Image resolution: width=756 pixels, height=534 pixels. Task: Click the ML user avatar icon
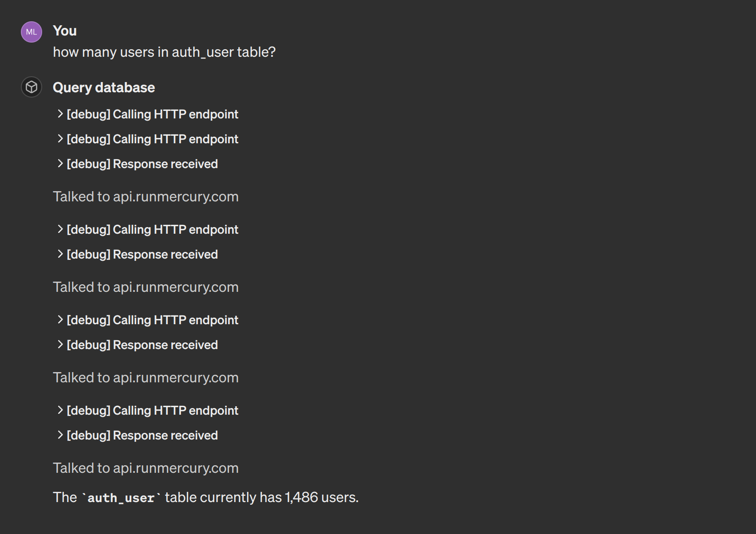31,31
